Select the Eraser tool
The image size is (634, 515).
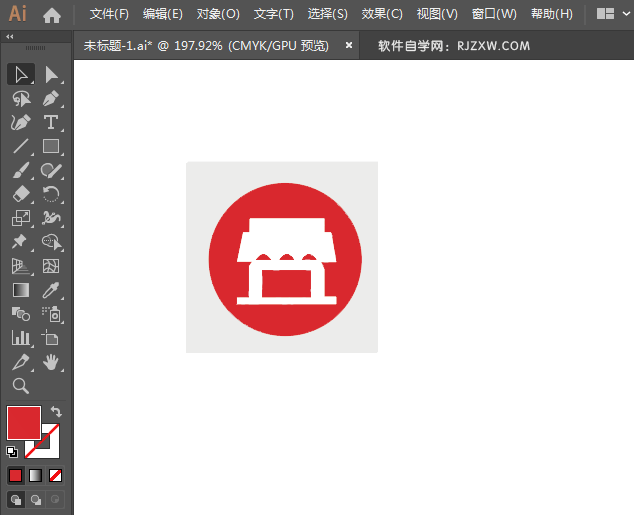click(21, 194)
